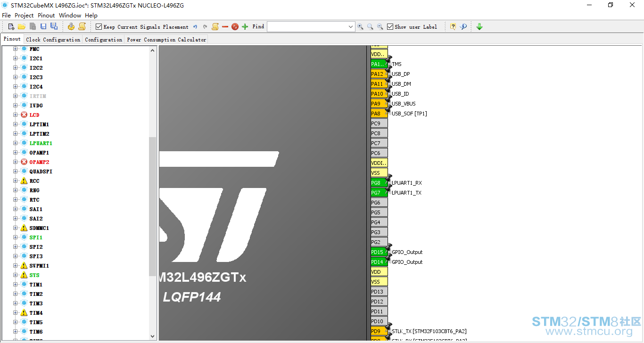This screenshot has width=644, height=343.
Task: Click the blue info bubble icon
Action: click(463, 27)
